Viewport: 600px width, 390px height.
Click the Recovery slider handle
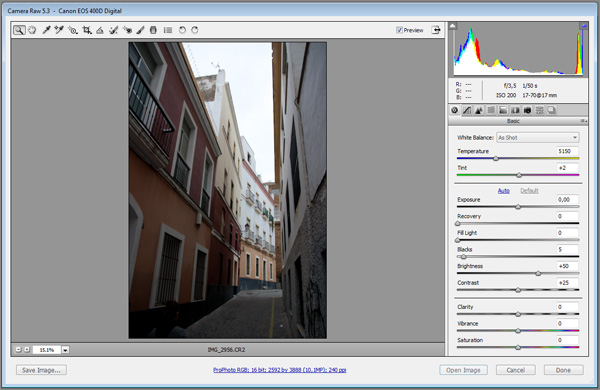coord(458,224)
